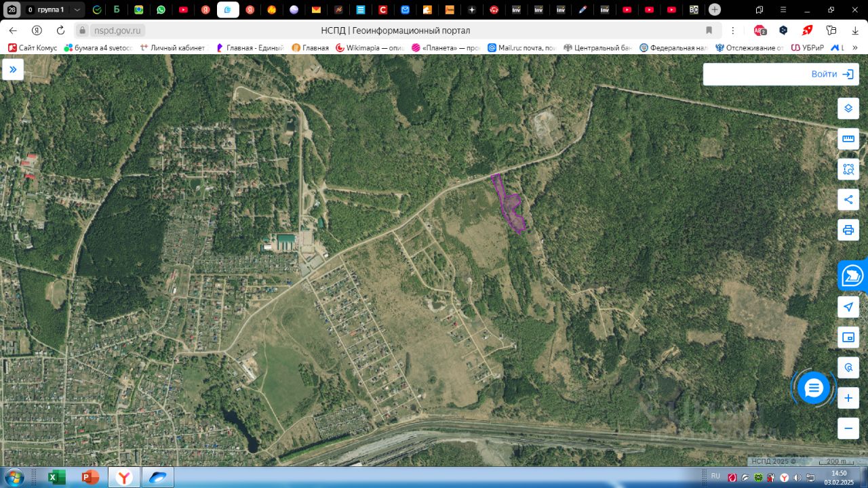Open the AdBlock extension icon
The image size is (868, 488).
760,30
